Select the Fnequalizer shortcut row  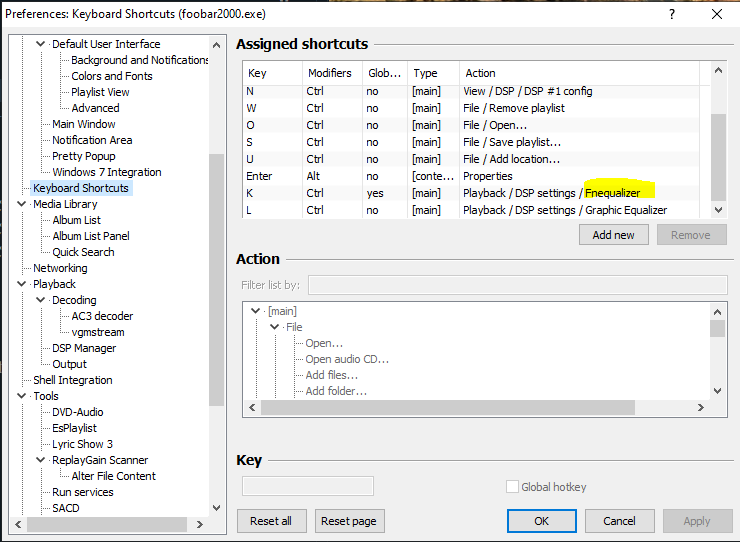(480, 192)
